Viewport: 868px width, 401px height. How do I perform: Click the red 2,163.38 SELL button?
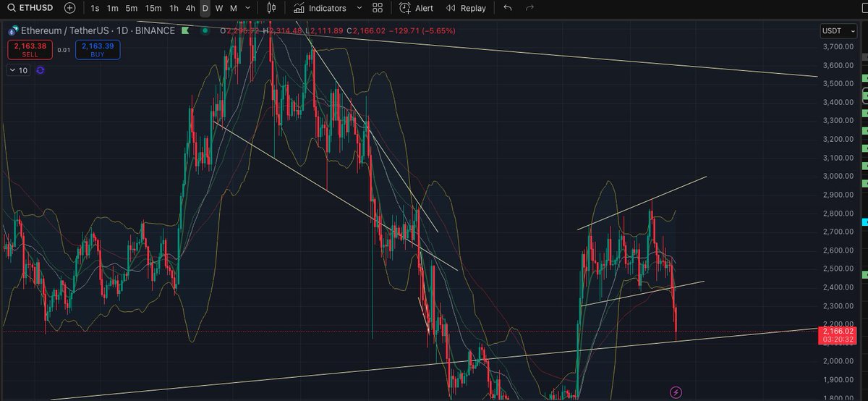pos(28,49)
